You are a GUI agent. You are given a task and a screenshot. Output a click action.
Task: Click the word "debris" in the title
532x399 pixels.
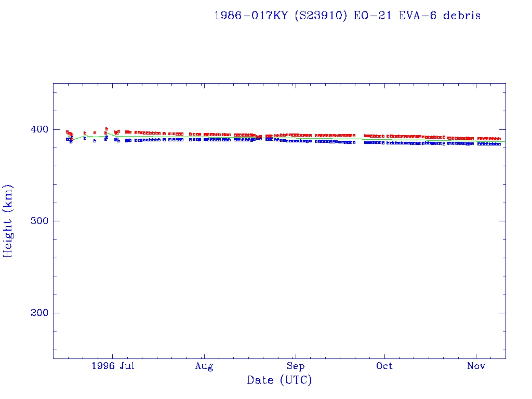(461, 16)
